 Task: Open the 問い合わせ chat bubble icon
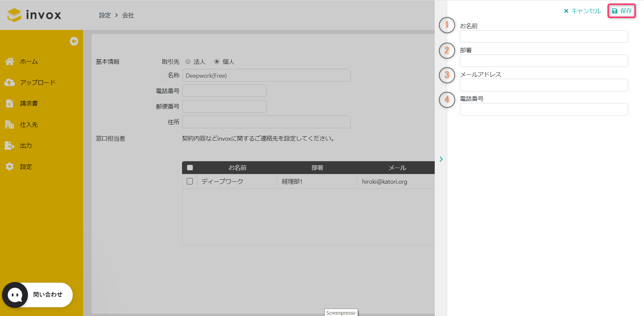pyautogui.click(x=15, y=295)
